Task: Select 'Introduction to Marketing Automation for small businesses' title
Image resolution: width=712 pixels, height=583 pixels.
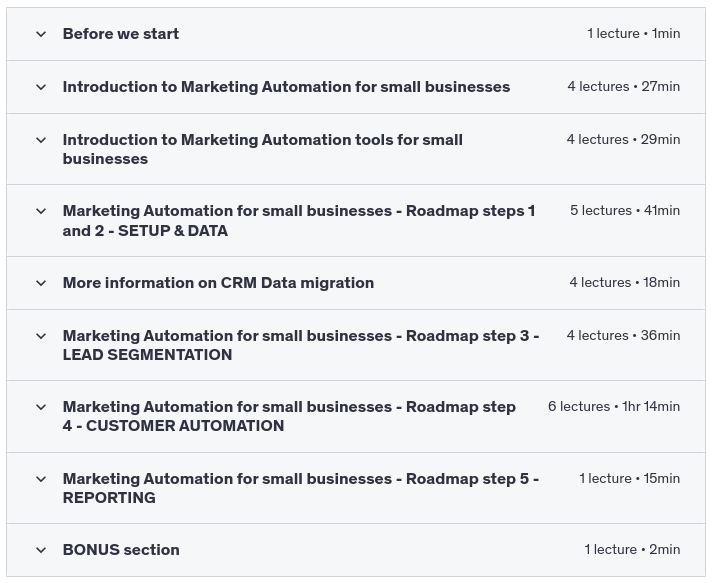Action: tap(286, 87)
